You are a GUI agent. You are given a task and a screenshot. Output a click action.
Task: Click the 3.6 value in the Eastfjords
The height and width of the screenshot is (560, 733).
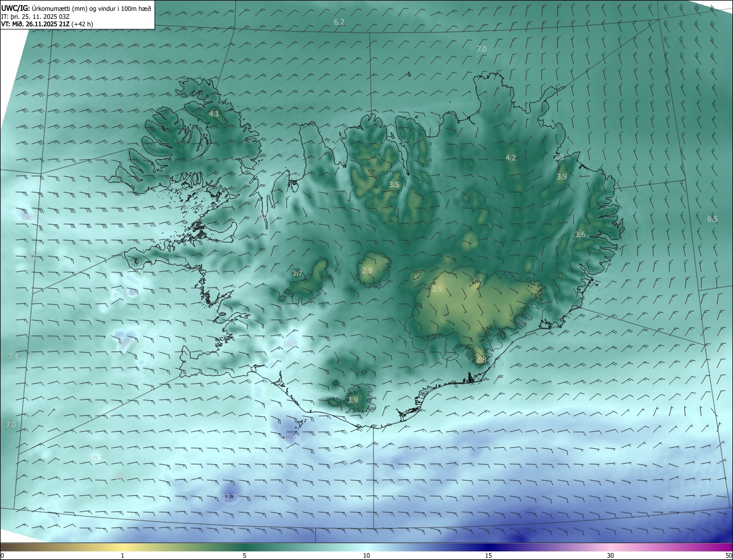point(580,235)
